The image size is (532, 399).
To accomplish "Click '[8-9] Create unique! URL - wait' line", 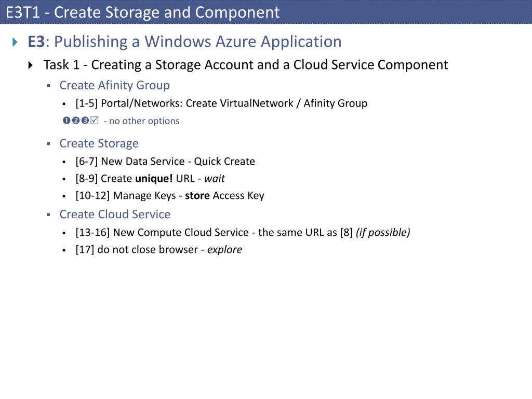I will (x=150, y=179).
